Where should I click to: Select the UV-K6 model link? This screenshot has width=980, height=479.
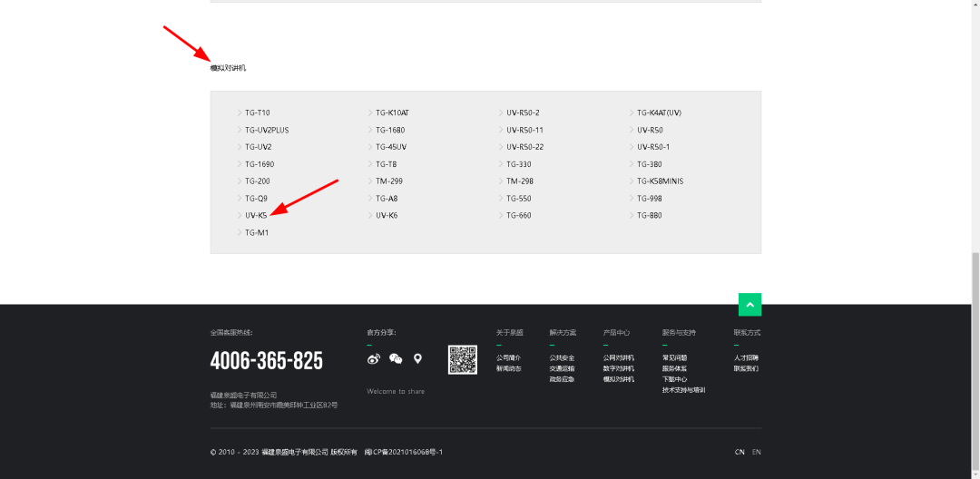[387, 216]
